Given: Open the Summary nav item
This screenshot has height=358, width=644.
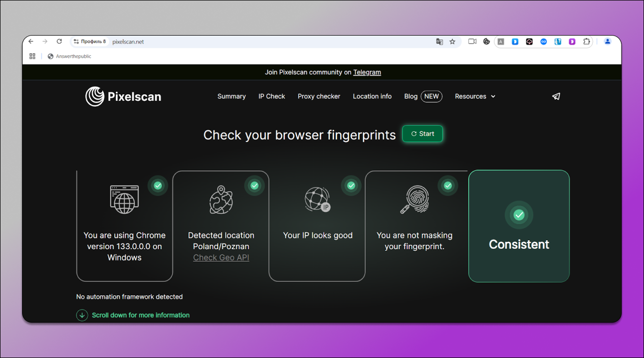Looking at the screenshot, I should (x=232, y=96).
